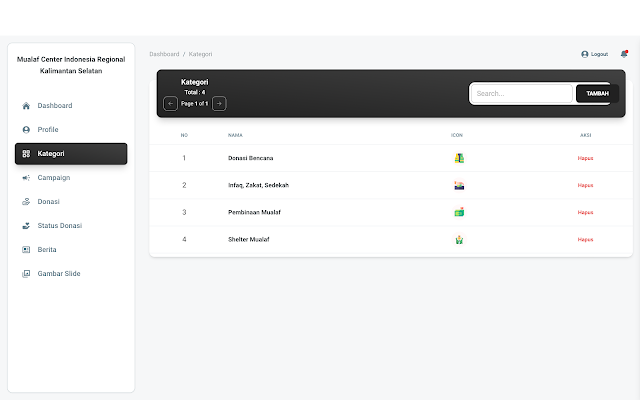Click the Donasi Bencana name cell
The image size is (640, 400).
click(251, 158)
